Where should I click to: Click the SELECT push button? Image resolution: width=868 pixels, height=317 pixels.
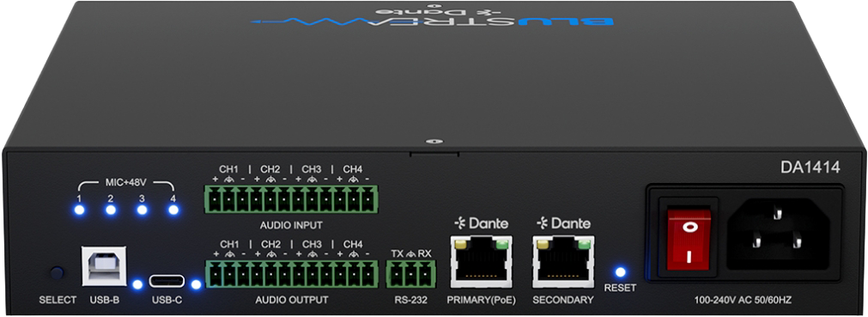pyautogui.click(x=56, y=272)
